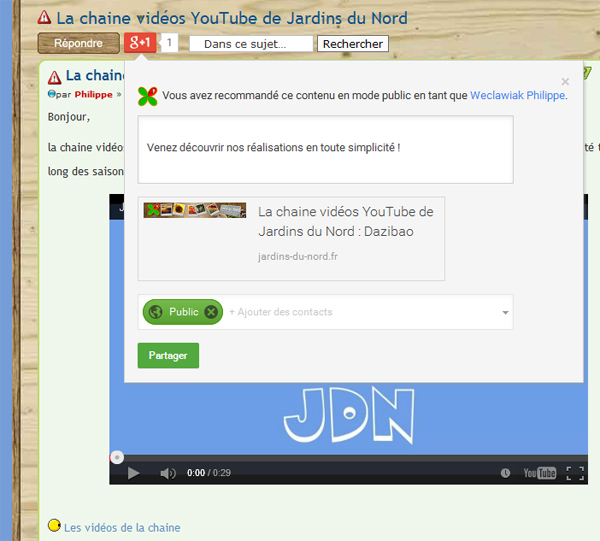Expand the contacts dropdown arrow
600x541 pixels.
point(505,313)
